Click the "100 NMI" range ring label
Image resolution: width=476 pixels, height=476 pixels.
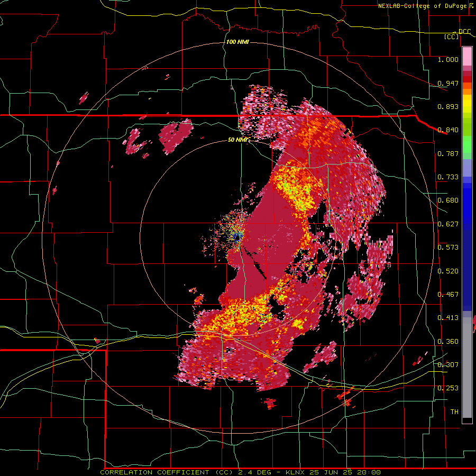click(237, 42)
